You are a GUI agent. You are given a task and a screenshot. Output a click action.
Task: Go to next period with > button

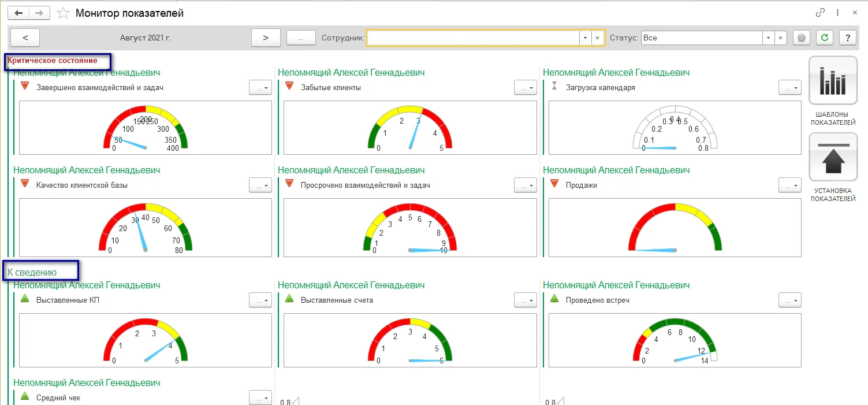click(x=266, y=38)
